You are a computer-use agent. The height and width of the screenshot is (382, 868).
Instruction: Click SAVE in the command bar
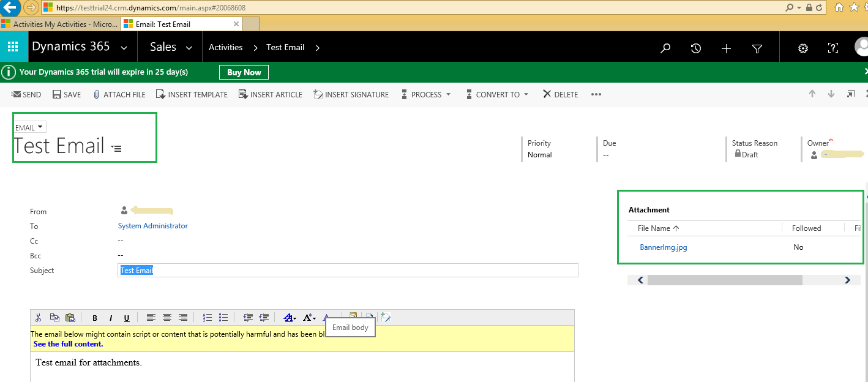(x=67, y=94)
